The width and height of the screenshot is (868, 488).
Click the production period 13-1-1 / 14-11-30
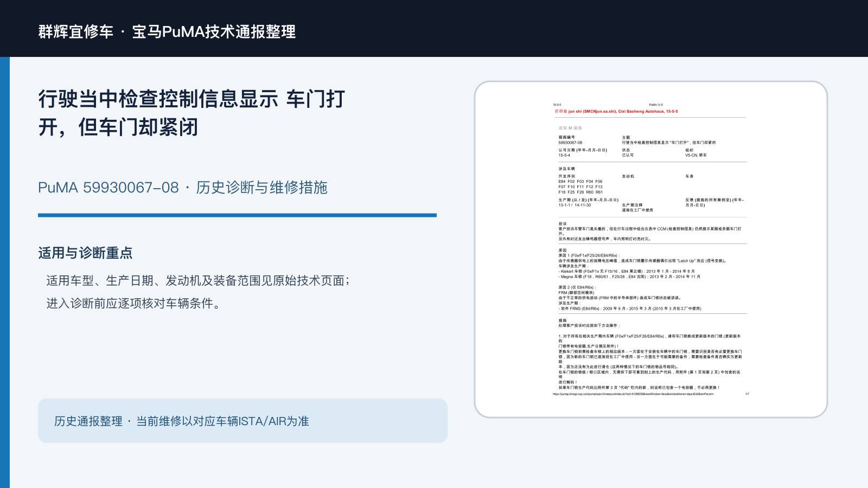pyautogui.click(x=575, y=205)
